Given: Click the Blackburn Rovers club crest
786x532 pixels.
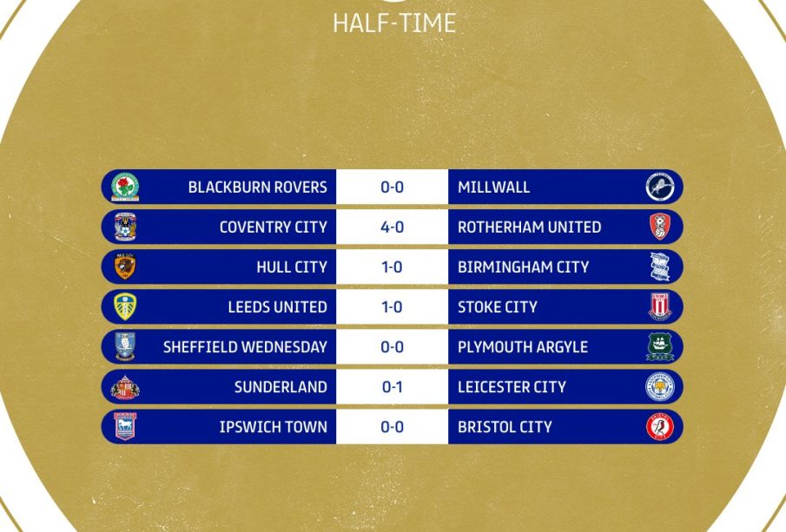Looking at the screenshot, I should (x=125, y=187).
